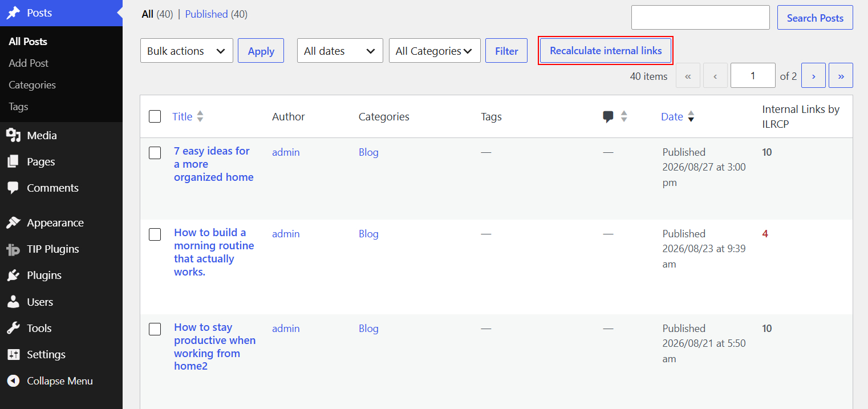Image resolution: width=868 pixels, height=409 pixels.
Task: Click the Pages icon in sidebar
Action: coord(13,161)
